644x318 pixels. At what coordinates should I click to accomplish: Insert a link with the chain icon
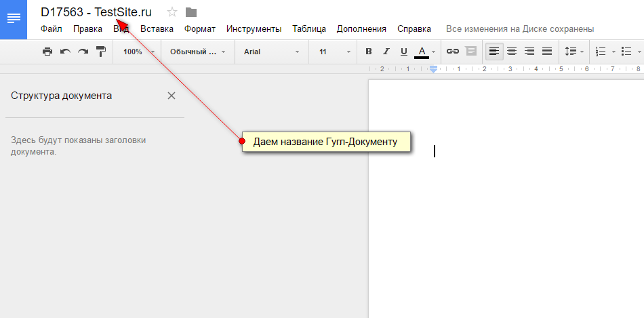452,52
